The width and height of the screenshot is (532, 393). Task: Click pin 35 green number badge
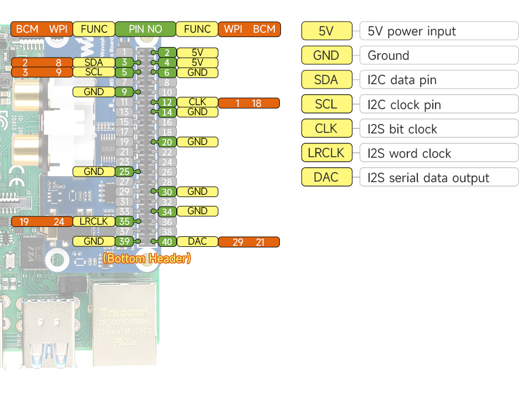pos(124,221)
